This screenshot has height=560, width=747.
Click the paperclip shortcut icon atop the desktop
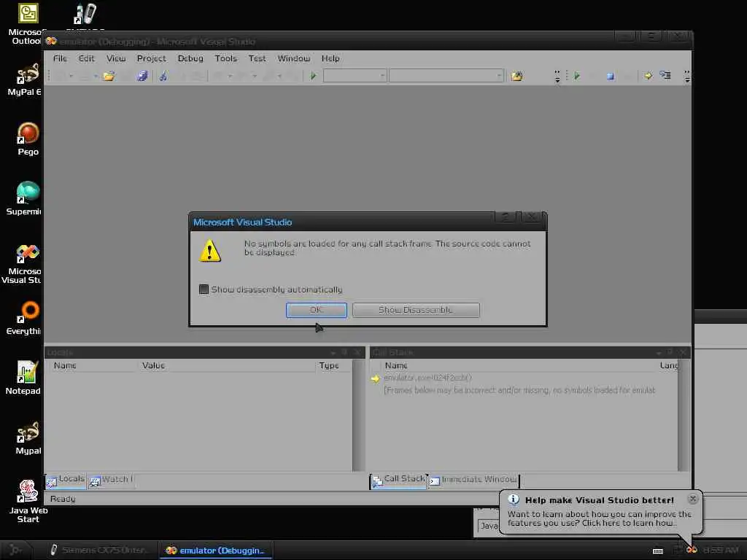point(85,14)
